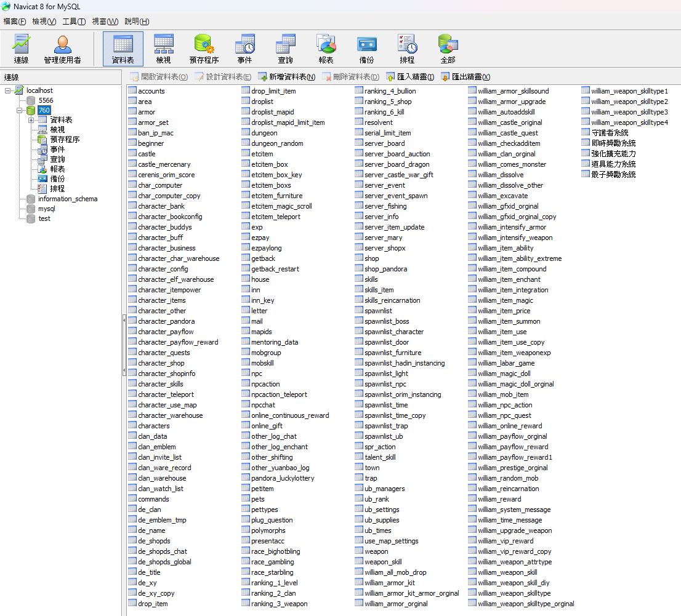Select 排程 in the connection tree
This screenshot has width=681, height=616.
pos(57,189)
